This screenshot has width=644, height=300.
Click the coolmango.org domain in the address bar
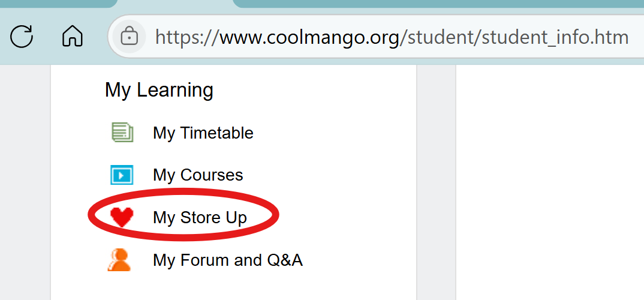click(309, 38)
